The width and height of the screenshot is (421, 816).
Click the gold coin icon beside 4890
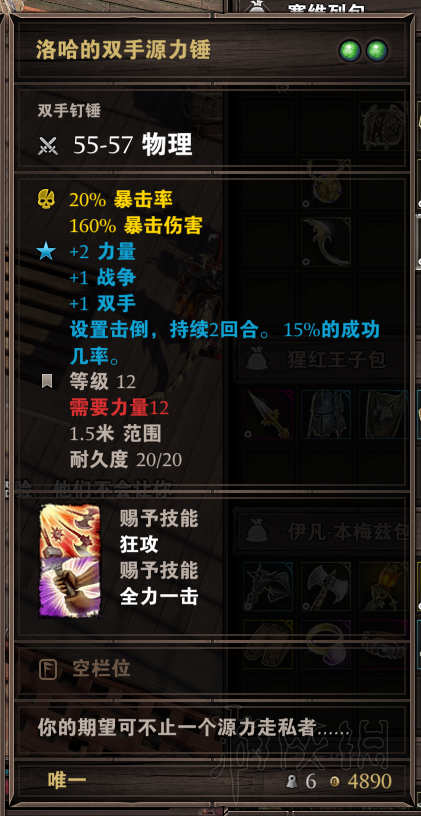[335, 782]
